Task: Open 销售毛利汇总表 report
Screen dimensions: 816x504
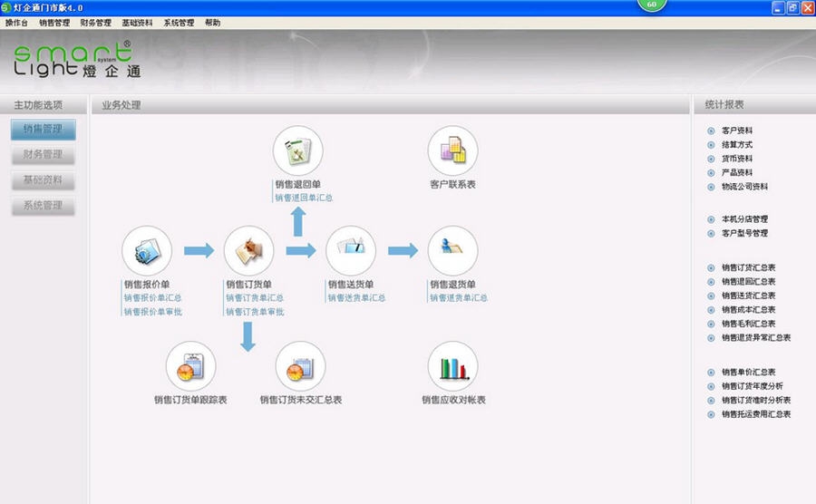Action: point(748,324)
